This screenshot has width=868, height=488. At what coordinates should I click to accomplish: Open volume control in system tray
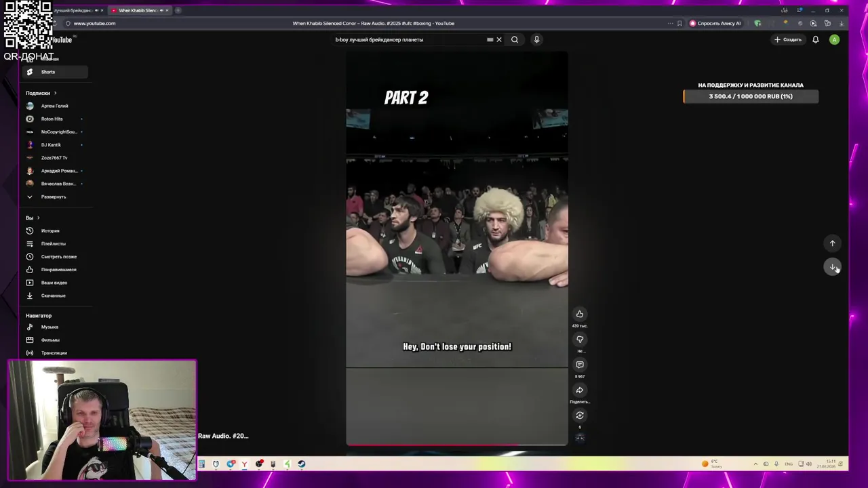tap(808, 464)
